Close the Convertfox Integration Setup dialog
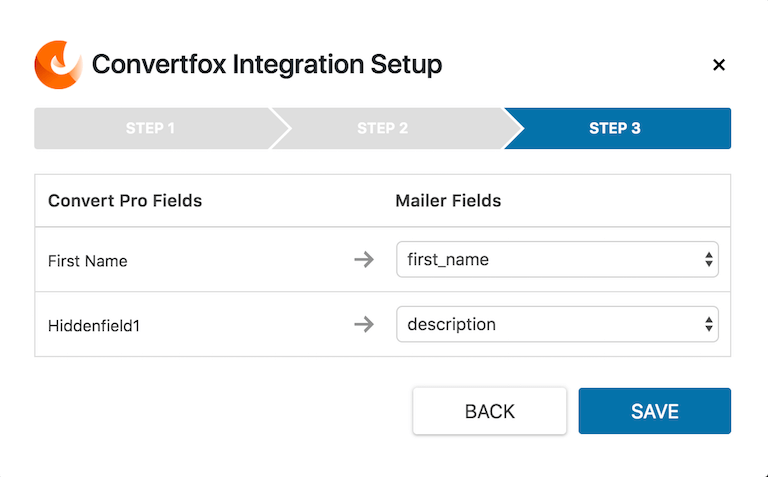 [719, 65]
